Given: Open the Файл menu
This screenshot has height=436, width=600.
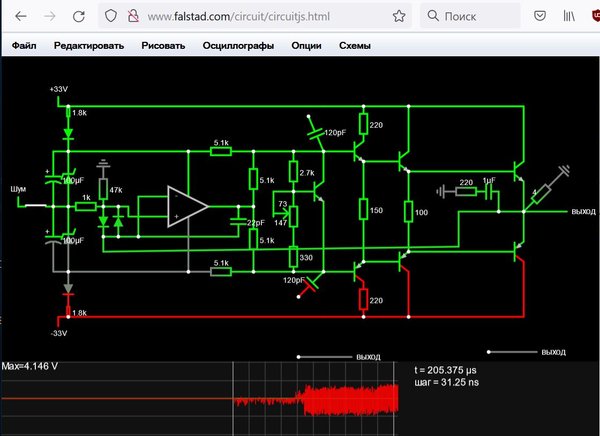Looking at the screenshot, I should click(24, 46).
